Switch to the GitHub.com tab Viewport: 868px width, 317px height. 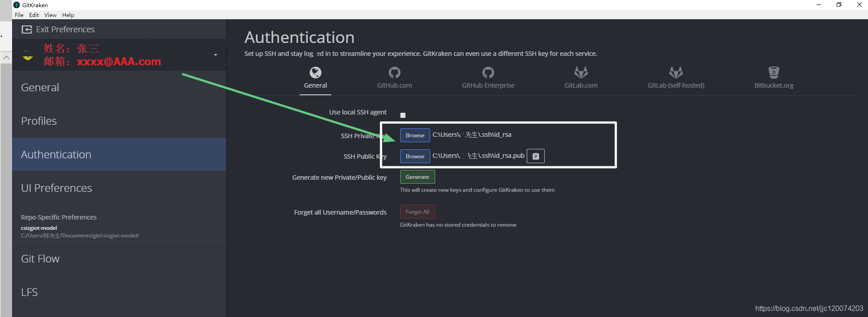click(394, 79)
